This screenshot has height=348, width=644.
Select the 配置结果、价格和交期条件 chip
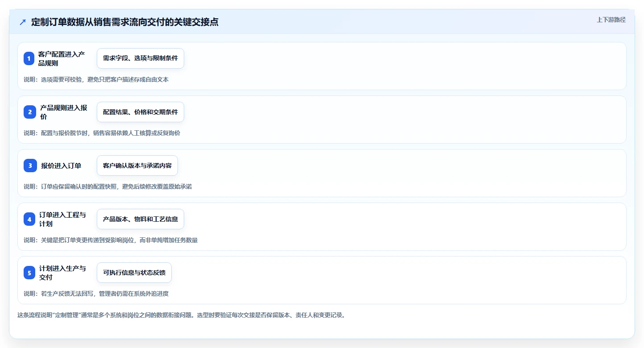tap(140, 112)
